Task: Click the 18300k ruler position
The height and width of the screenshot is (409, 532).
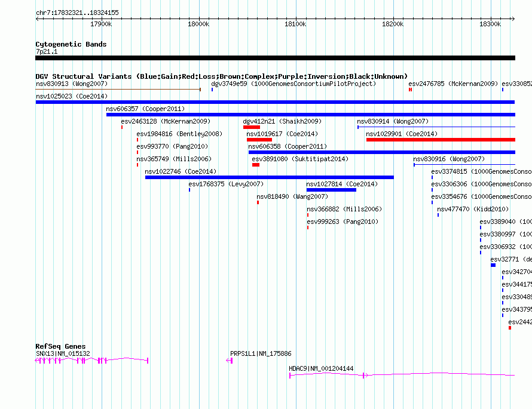Action: point(490,24)
